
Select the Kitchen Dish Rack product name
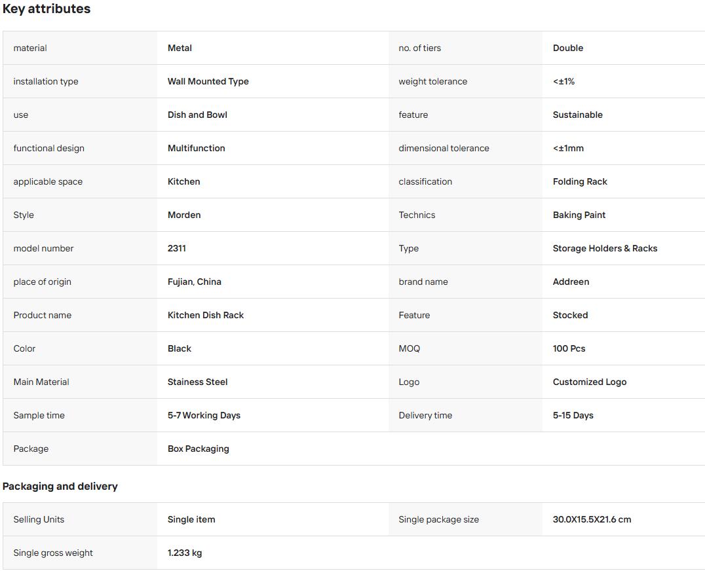click(x=206, y=316)
